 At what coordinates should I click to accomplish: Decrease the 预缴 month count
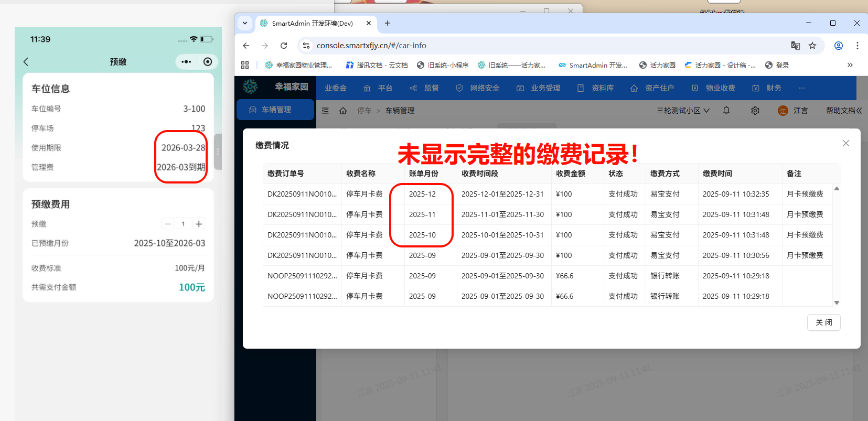pyautogui.click(x=168, y=224)
